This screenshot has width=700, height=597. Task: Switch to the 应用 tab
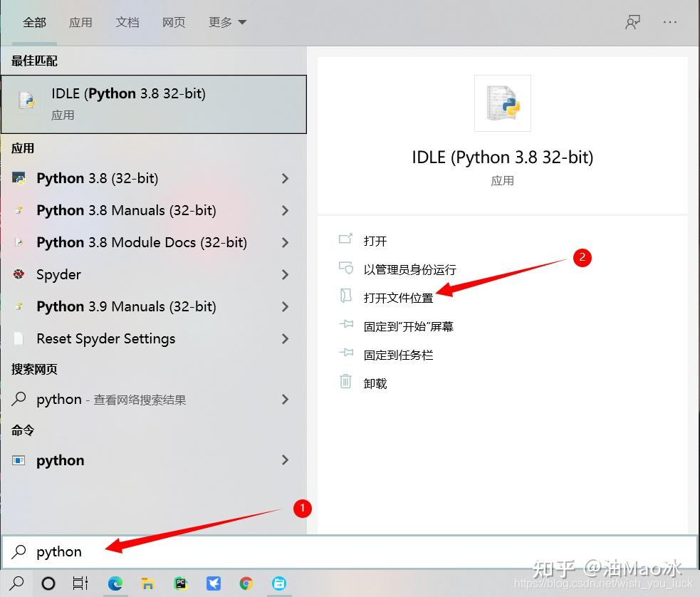[x=81, y=22]
